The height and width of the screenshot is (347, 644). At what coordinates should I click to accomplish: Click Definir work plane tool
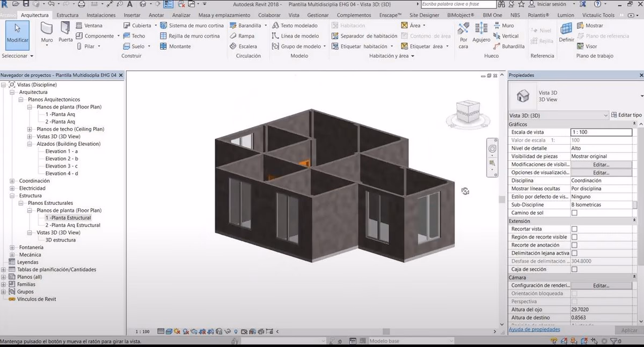(566, 33)
